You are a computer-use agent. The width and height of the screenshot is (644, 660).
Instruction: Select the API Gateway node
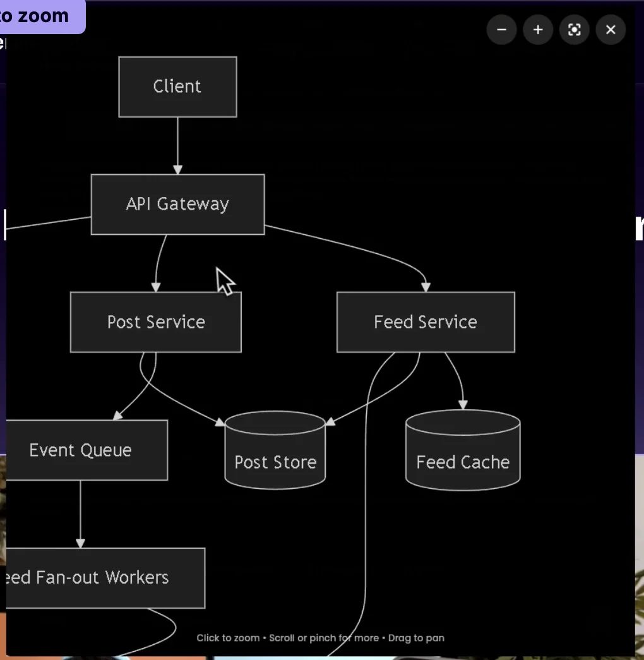click(x=177, y=204)
